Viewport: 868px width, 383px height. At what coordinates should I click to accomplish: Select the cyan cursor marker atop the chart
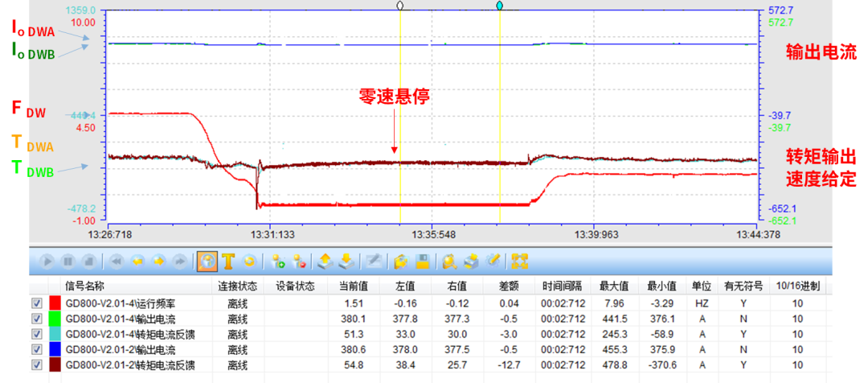click(x=500, y=6)
